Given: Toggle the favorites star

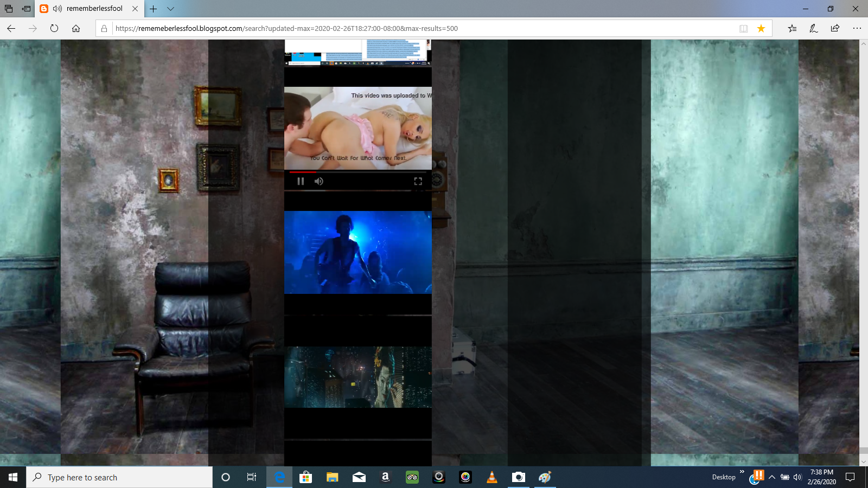Looking at the screenshot, I should click(761, 28).
